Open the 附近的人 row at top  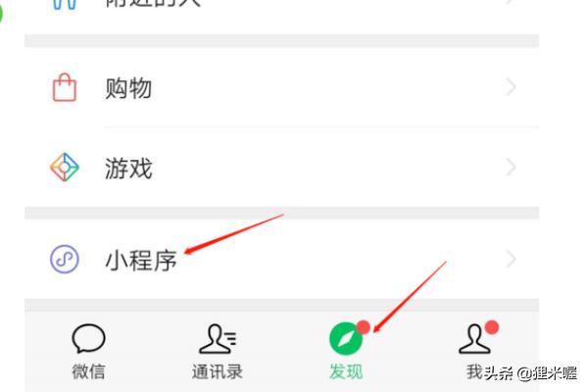[x=281, y=5]
